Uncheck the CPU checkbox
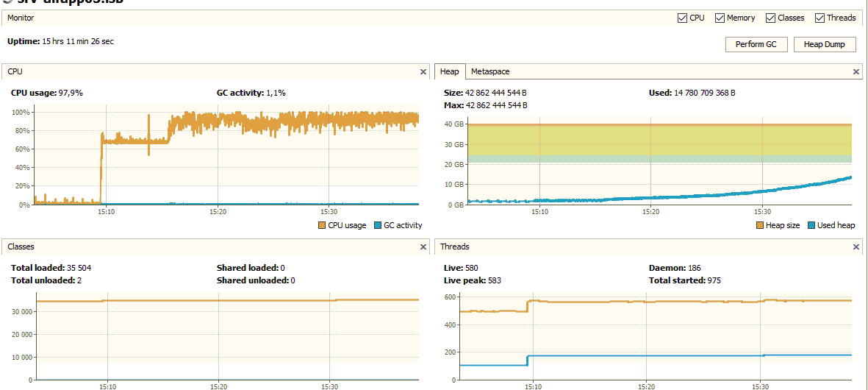 pos(682,18)
